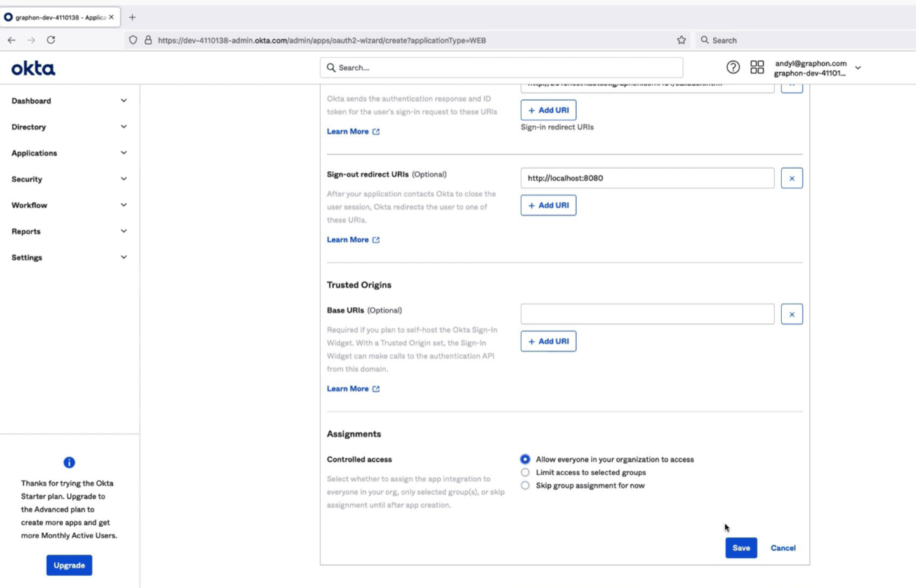This screenshot has width=916, height=588.
Task: Click the Upgrade plan button
Action: (x=69, y=566)
